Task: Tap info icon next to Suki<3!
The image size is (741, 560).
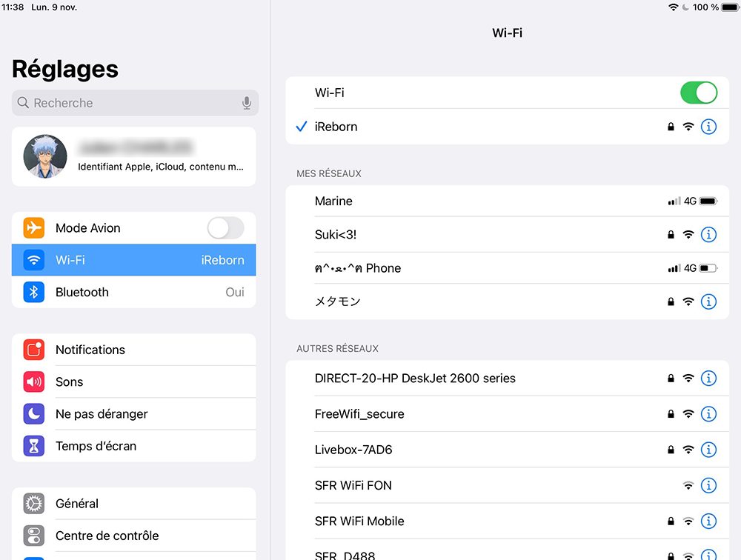Action: [708, 235]
